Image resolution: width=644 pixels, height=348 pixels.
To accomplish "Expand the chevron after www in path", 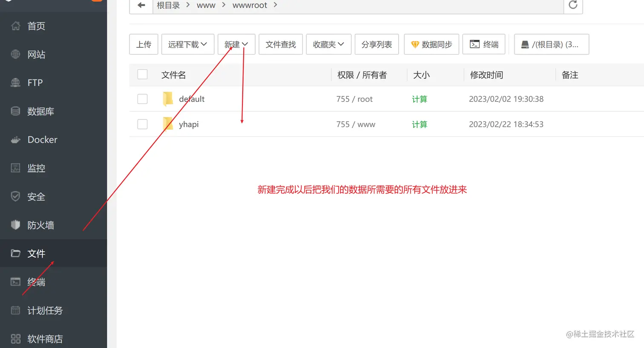I will coord(224,5).
